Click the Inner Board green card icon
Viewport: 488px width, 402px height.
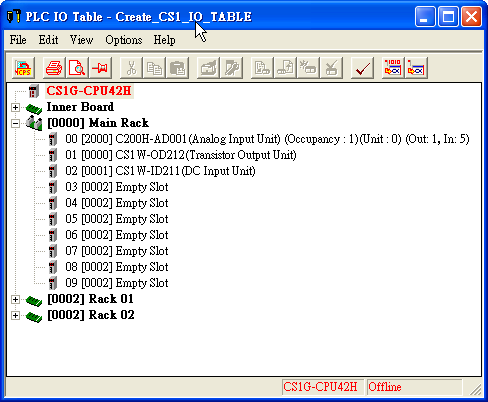tap(34, 108)
